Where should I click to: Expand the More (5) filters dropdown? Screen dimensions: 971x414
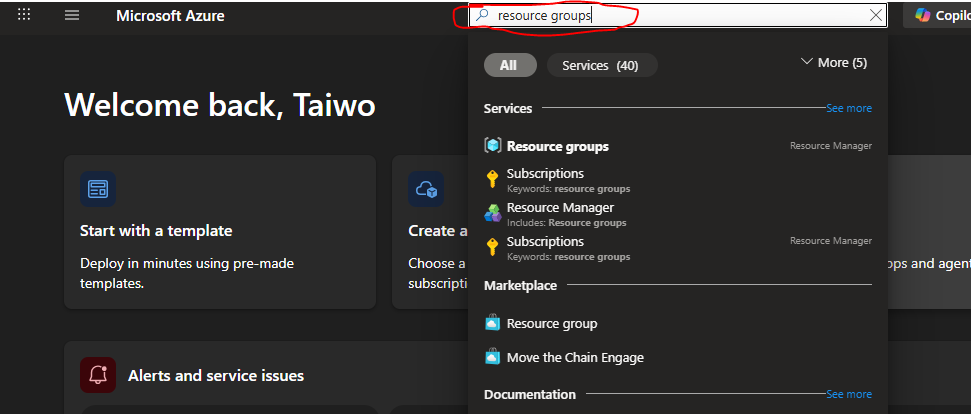click(834, 63)
